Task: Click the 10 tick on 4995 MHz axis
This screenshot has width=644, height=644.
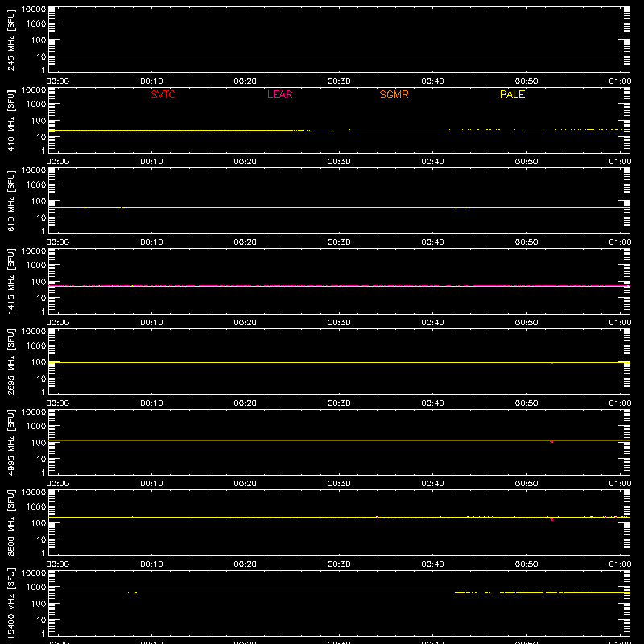Action: click(42, 459)
